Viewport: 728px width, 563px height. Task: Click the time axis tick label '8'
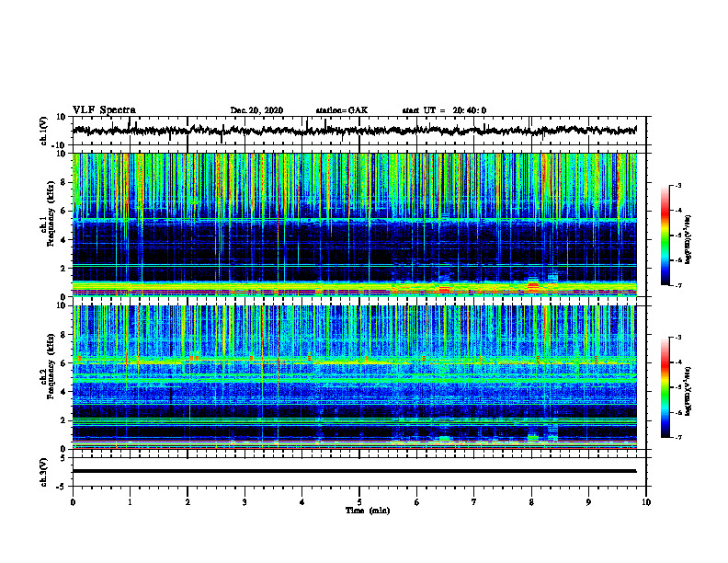[531, 502]
